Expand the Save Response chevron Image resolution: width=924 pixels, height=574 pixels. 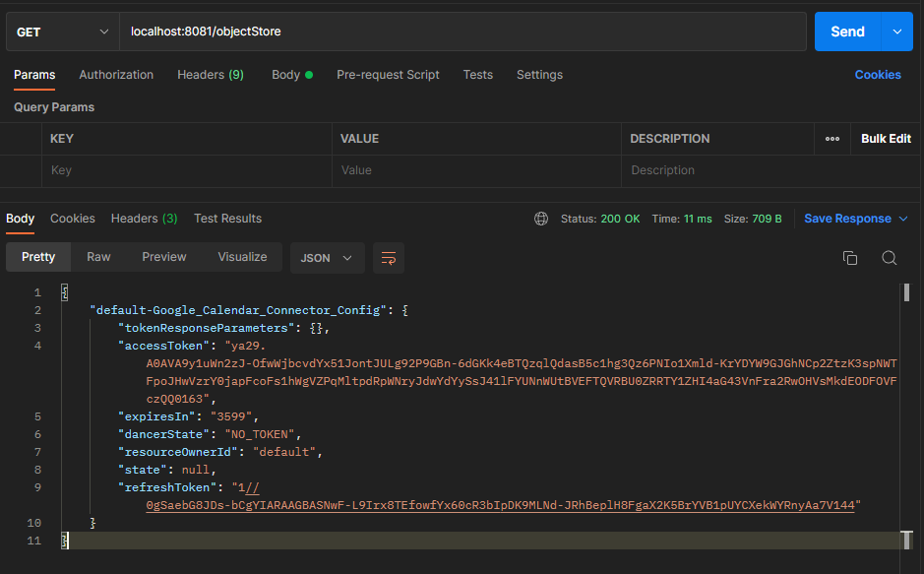pyautogui.click(x=902, y=219)
